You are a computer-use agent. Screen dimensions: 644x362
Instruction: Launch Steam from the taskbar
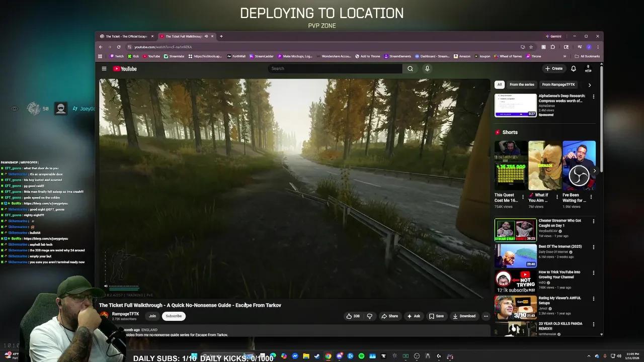pos(316,355)
